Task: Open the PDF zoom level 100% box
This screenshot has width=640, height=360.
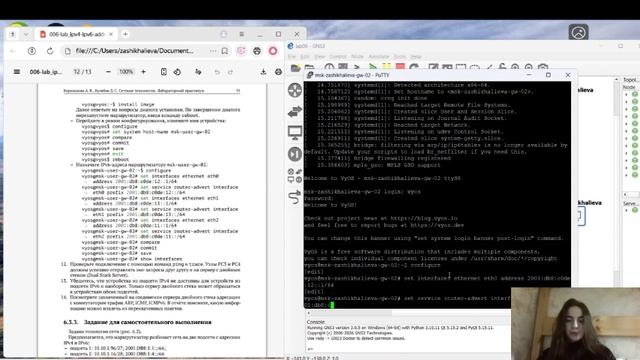Action: click(x=126, y=72)
